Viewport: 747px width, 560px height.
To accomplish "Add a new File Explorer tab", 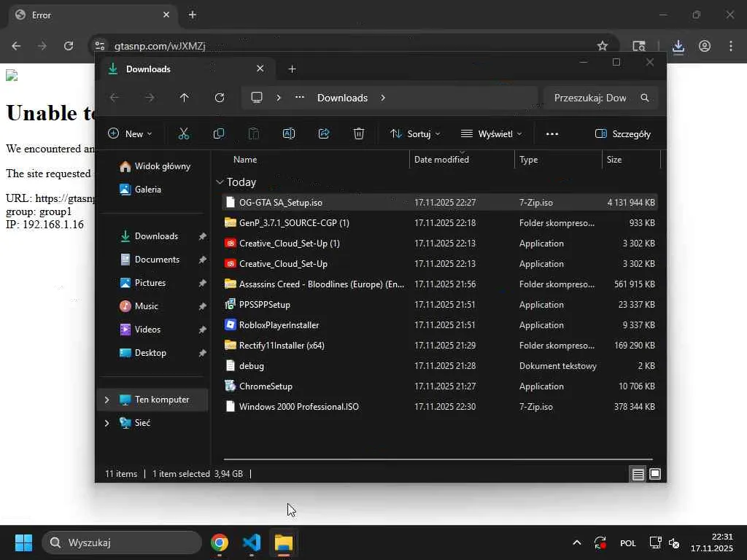I will (293, 69).
